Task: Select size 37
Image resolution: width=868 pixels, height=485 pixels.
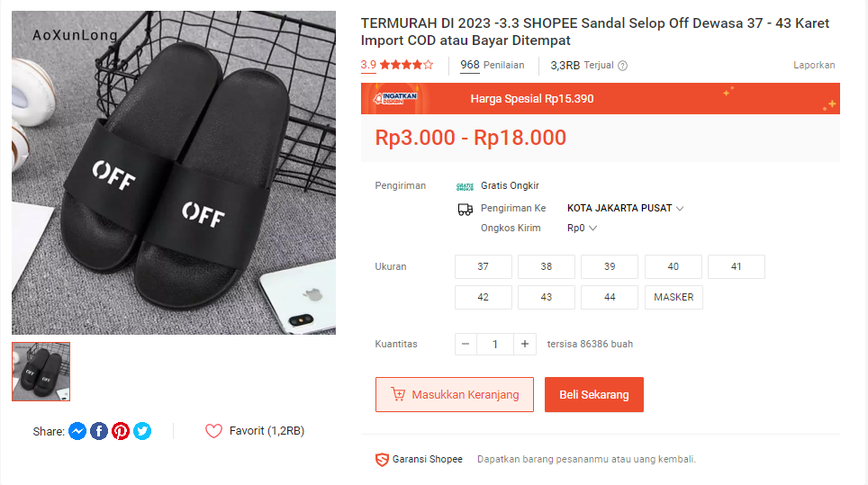Action: tap(484, 266)
